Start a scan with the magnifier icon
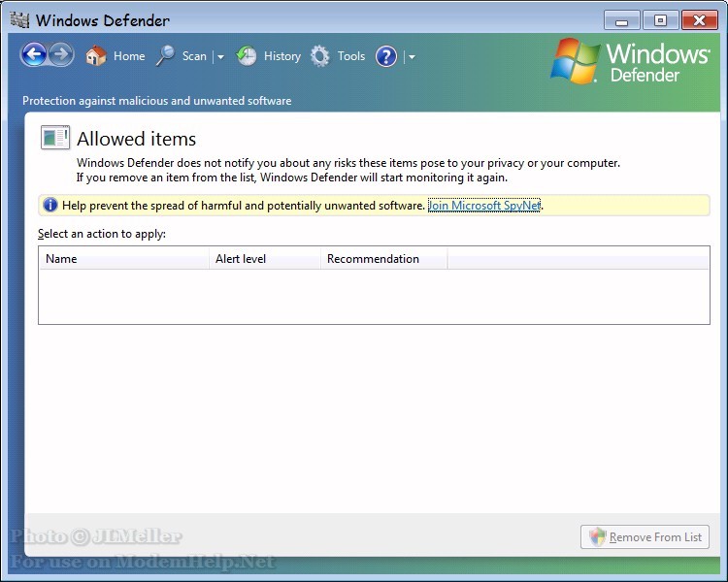 [165, 55]
